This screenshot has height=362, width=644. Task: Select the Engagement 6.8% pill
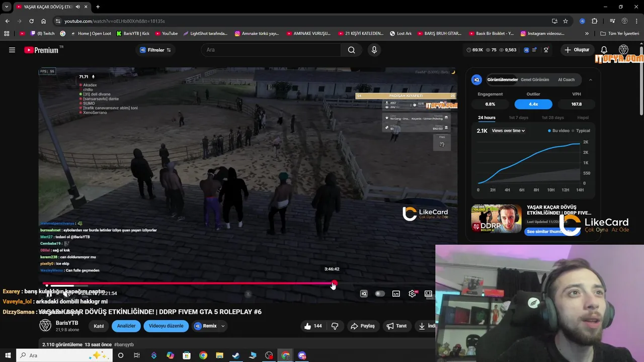click(x=490, y=104)
